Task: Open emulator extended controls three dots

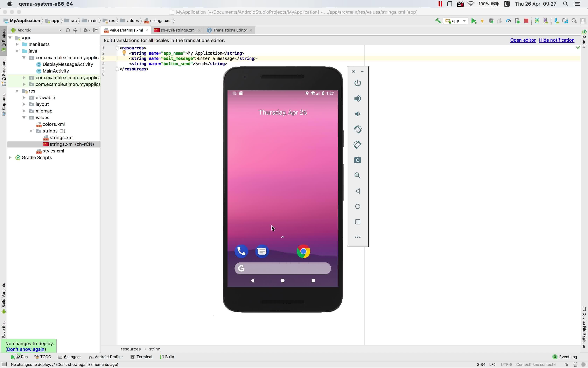Action: [357, 237]
